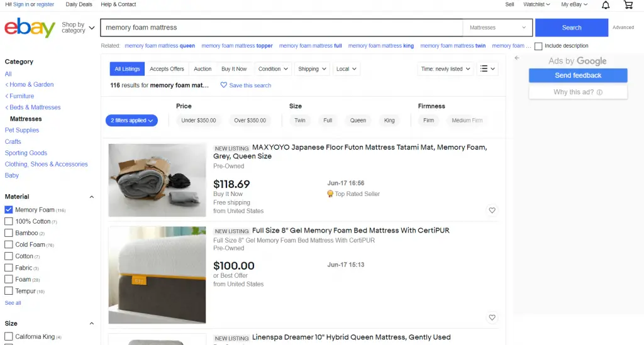The height and width of the screenshot is (345, 644).
Task: Open the Time: newly listed sort dropdown
Action: click(x=445, y=69)
